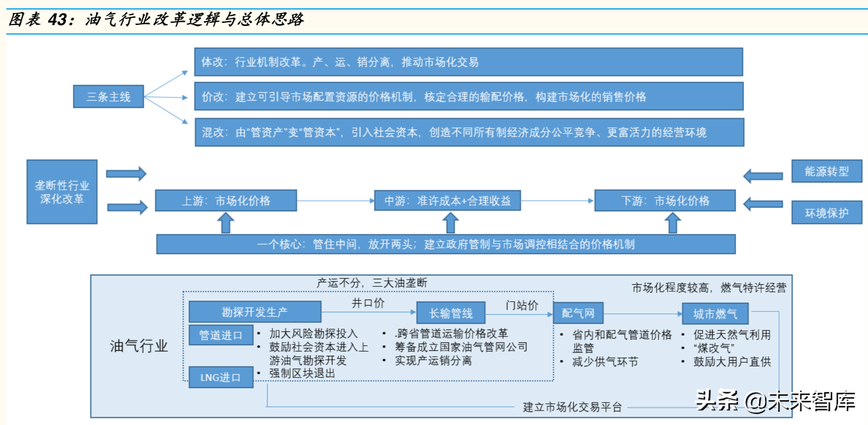Click bullet text 加大风险勘探投入
The image size is (868, 425).
pyautogui.click(x=313, y=333)
